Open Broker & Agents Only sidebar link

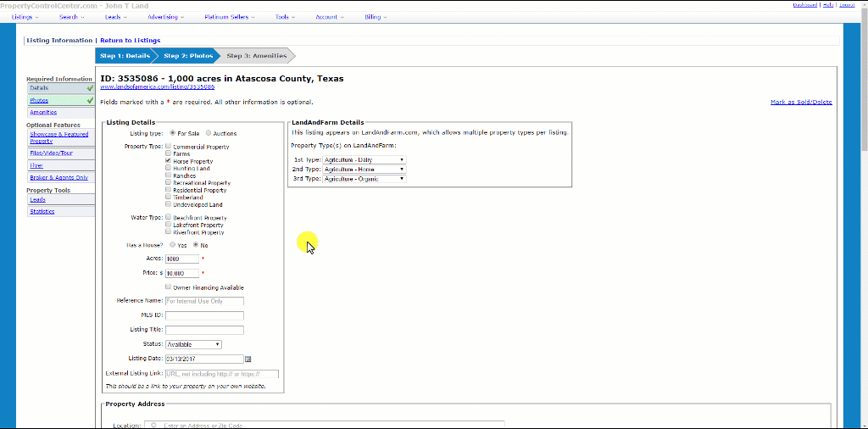pos(61,178)
